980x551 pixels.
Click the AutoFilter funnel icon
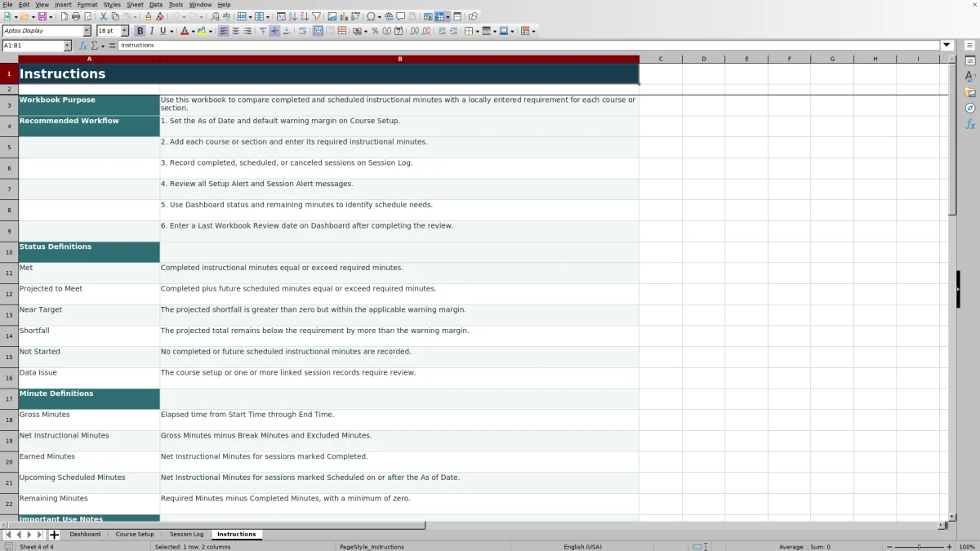click(316, 16)
